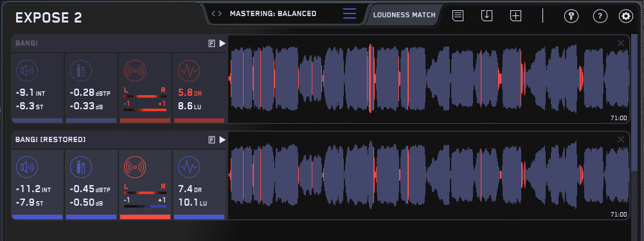644x241 pixels.
Task: Toggle Loudness Match
Action: pos(404,15)
